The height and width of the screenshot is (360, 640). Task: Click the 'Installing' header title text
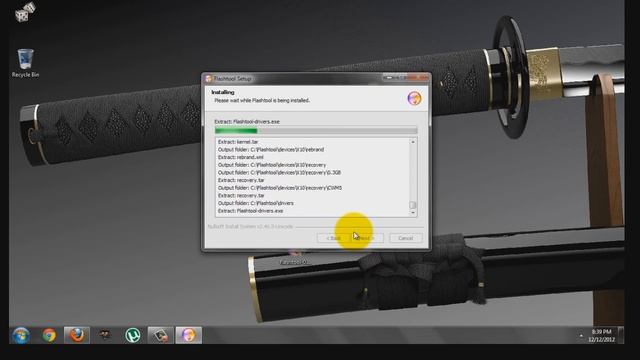click(223, 92)
